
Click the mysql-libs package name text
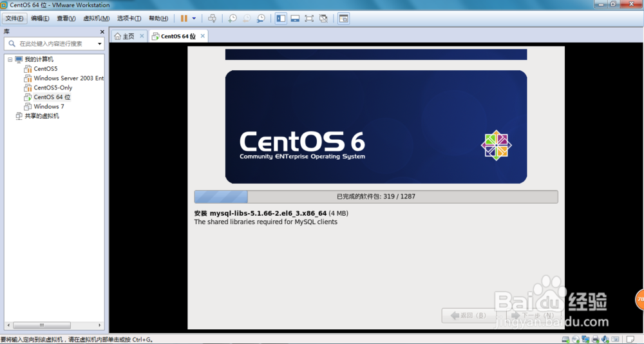pos(268,213)
